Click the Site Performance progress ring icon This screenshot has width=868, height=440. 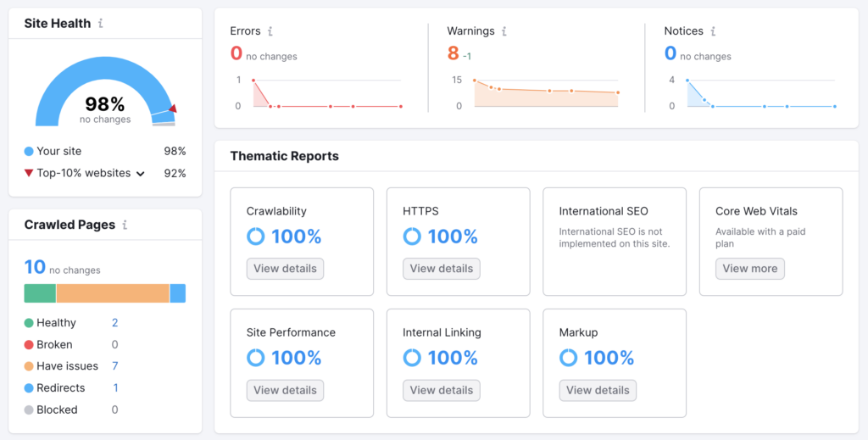point(256,358)
